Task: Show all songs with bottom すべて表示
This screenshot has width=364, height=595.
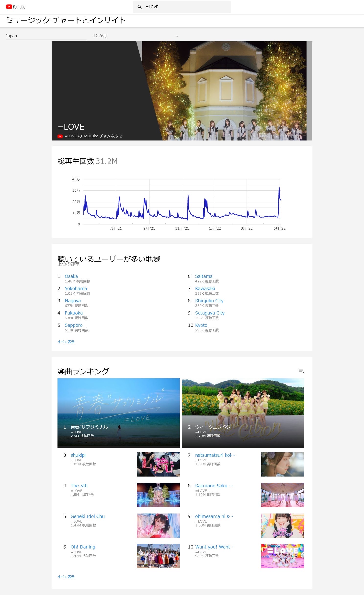Action: coord(66,577)
